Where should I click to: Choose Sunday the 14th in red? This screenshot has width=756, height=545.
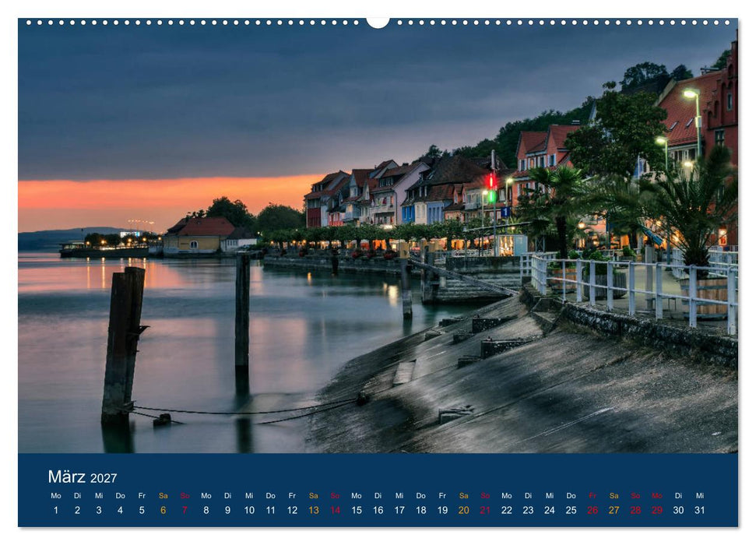[335, 510]
